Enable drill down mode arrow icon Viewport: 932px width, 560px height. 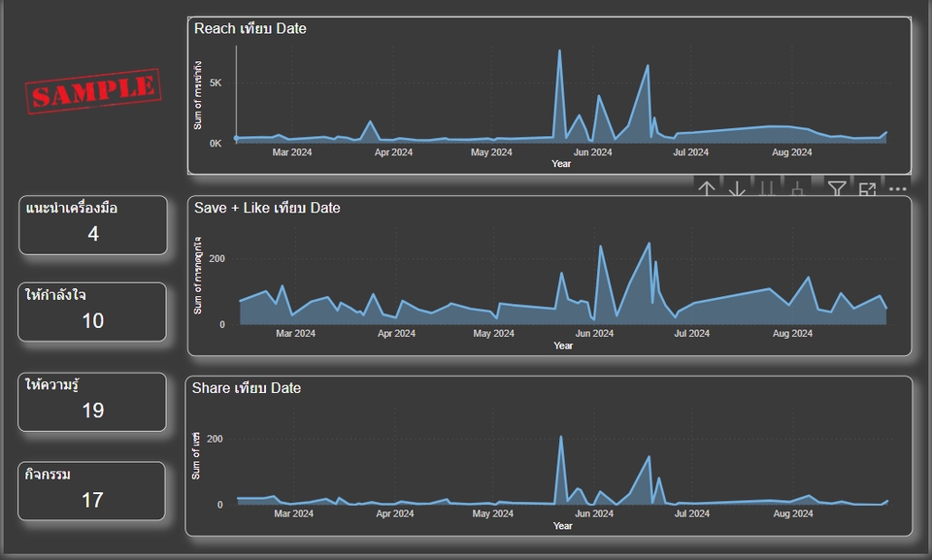737,189
